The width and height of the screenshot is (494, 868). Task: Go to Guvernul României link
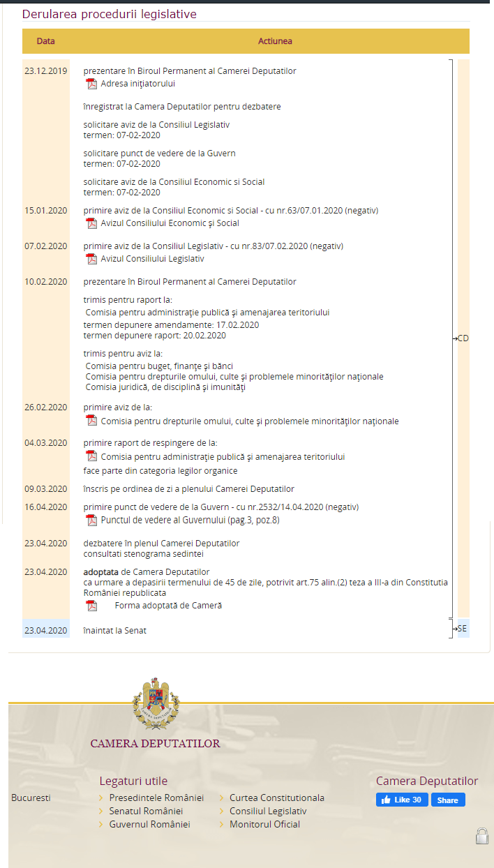point(149,824)
